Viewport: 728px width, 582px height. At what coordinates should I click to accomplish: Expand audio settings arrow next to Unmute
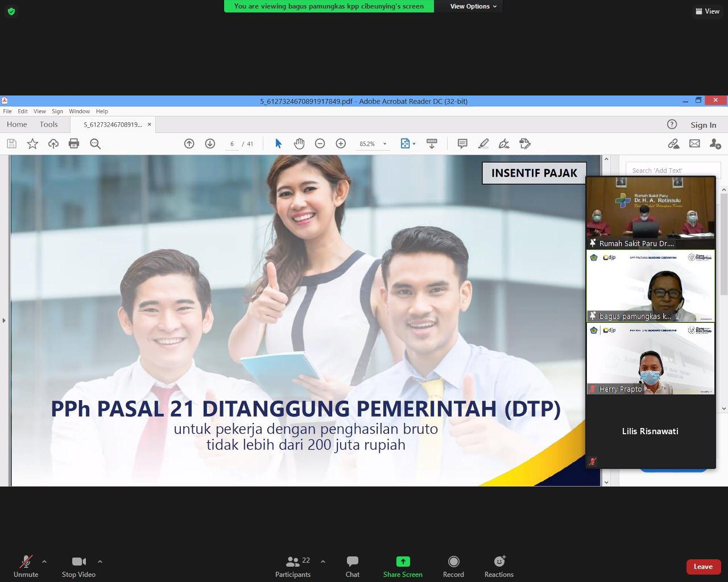[44, 562]
